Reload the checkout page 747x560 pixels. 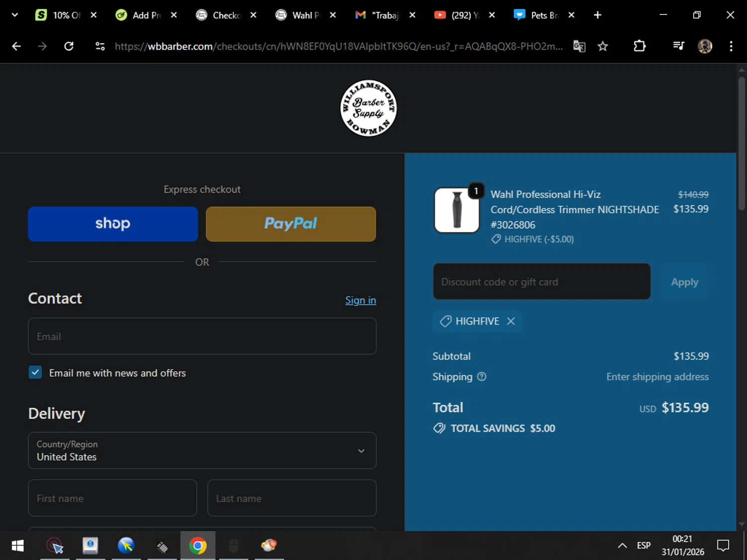coord(69,46)
